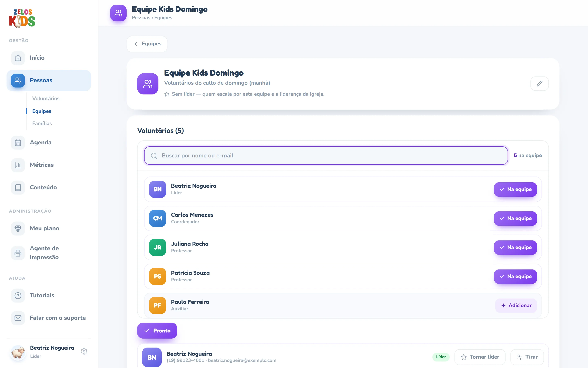
Task: Click the green Líder badge
Action: 441,357
